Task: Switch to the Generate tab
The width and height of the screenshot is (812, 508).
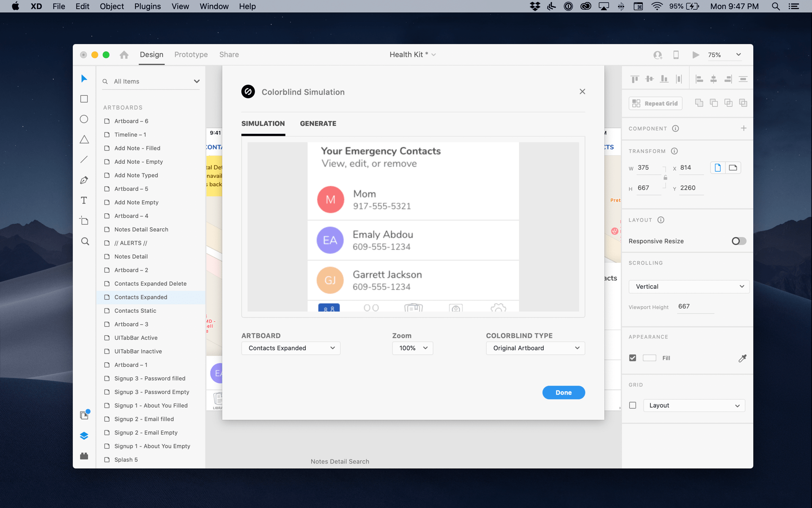Action: (318, 124)
